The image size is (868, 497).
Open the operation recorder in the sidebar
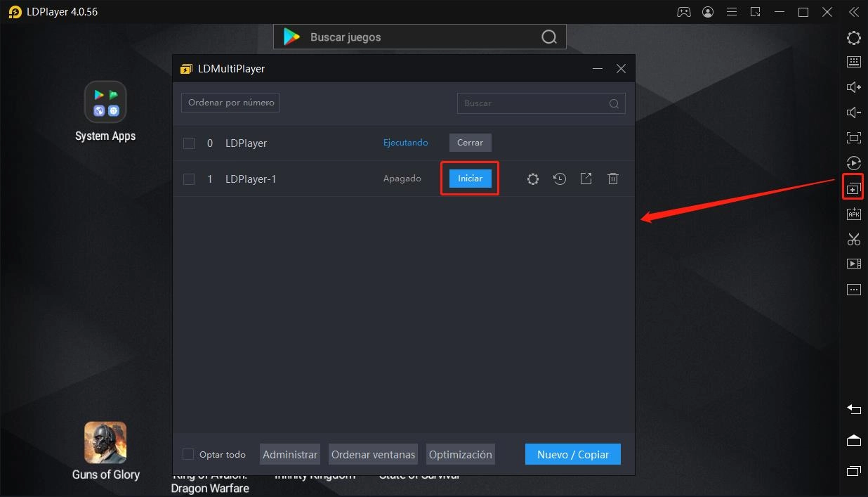tap(854, 163)
